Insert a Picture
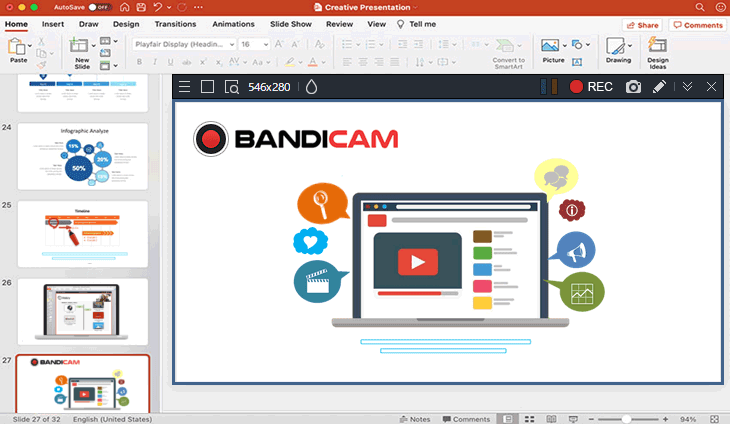 click(552, 50)
